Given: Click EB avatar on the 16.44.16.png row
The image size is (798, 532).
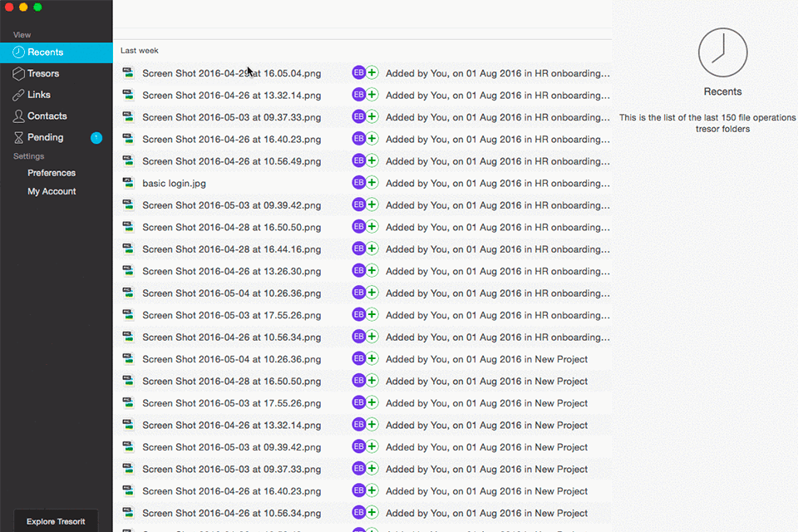Looking at the screenshot, I should pos(359,249).
